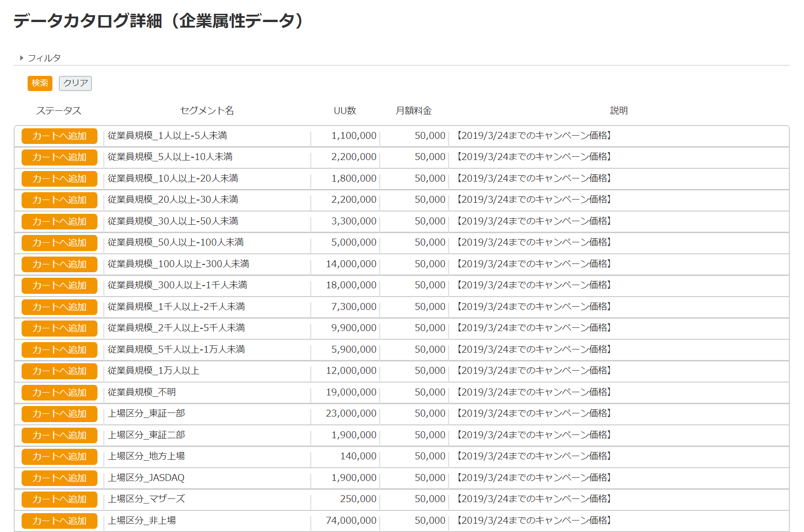804x532 pixels.
Task: Add 従業員規模_100人以上-300人未満 to cart
Action: pos(58,264)
